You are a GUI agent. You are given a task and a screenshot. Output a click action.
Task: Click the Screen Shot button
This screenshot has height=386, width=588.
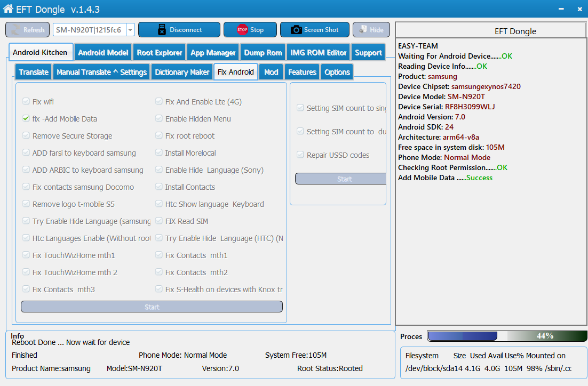[x=315, y=30]
